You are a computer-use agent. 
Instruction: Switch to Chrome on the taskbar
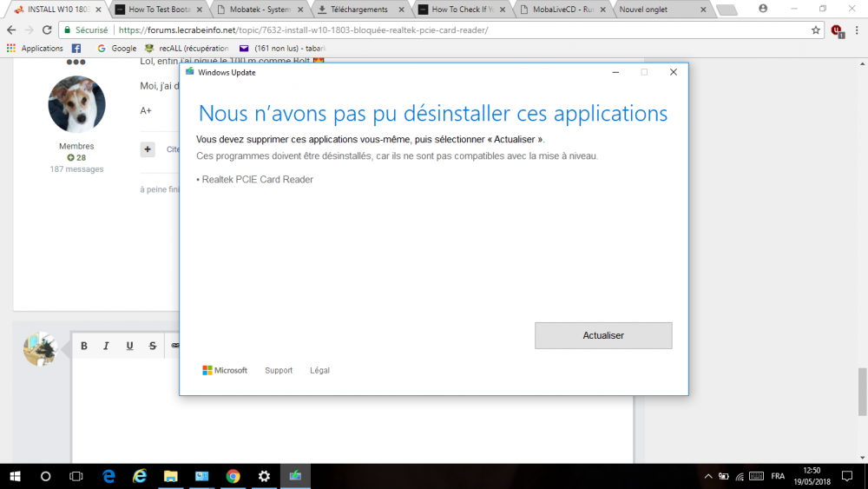(233, 476)
